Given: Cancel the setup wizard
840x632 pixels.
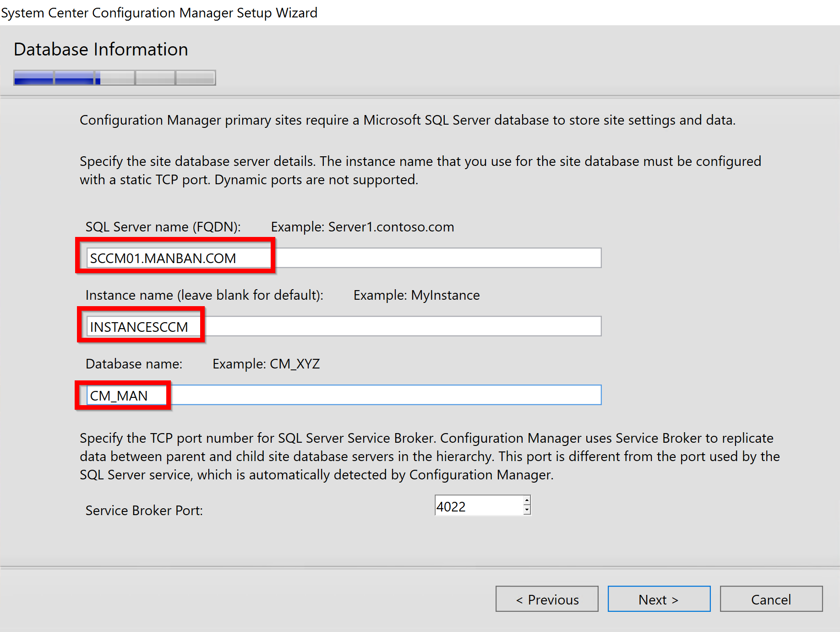Looking at the screenshot, I should pos(771,599).
